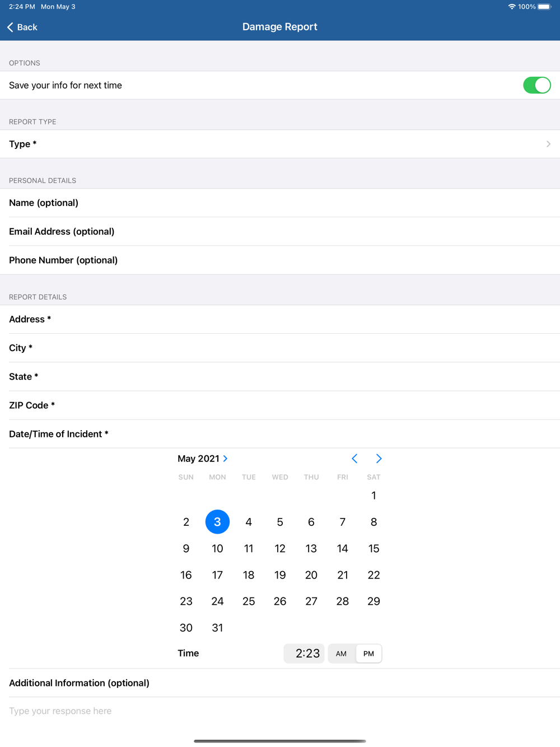Tap the Name (optional) field
This screenshot has width=560, height=747.
coord(280,203)
